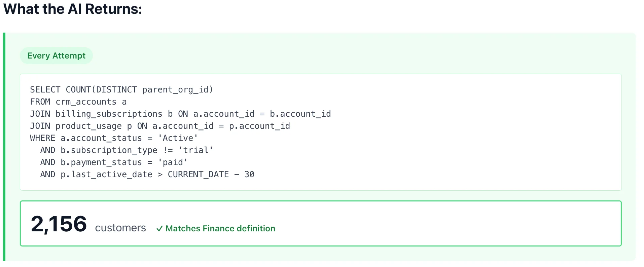Click the JOIN billing_subscriptions code line

(180, 114)
